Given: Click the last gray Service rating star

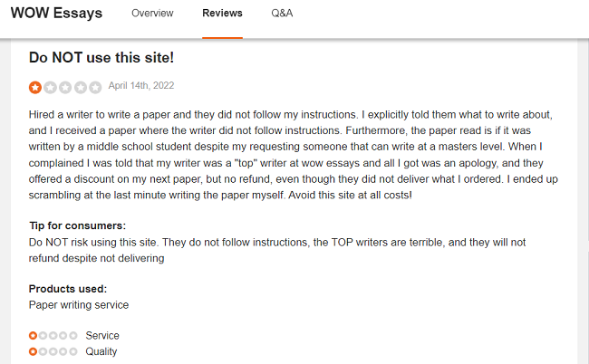Looking at the screenshot, I should [73, 336].
